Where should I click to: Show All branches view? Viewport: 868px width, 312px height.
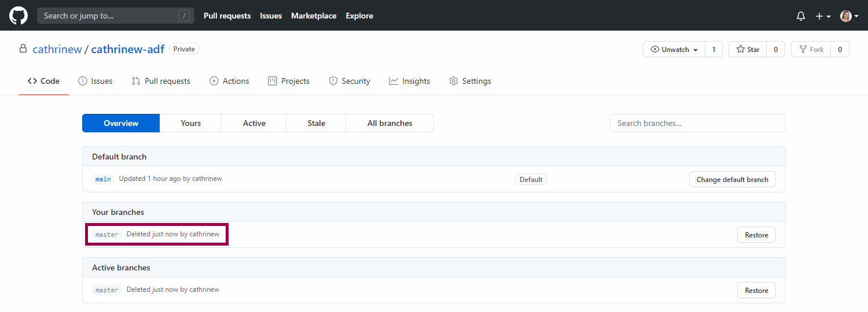tap(389, 123)
